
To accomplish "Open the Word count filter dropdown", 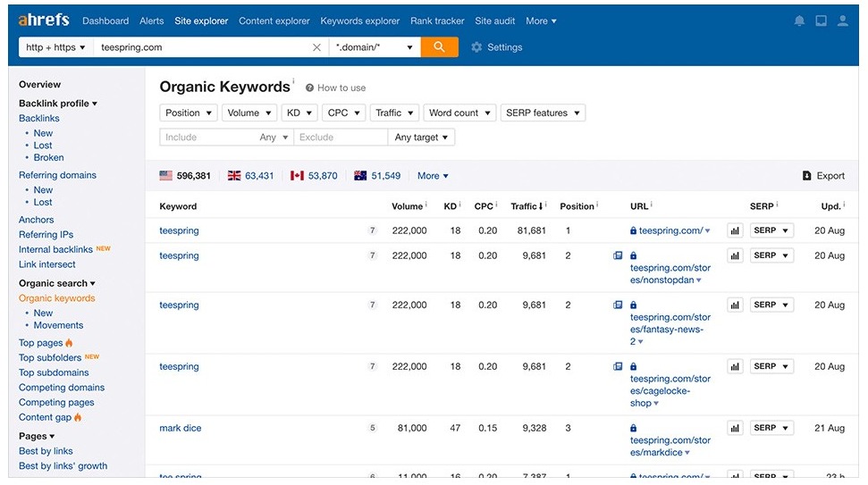I will (x=459, y=113).
